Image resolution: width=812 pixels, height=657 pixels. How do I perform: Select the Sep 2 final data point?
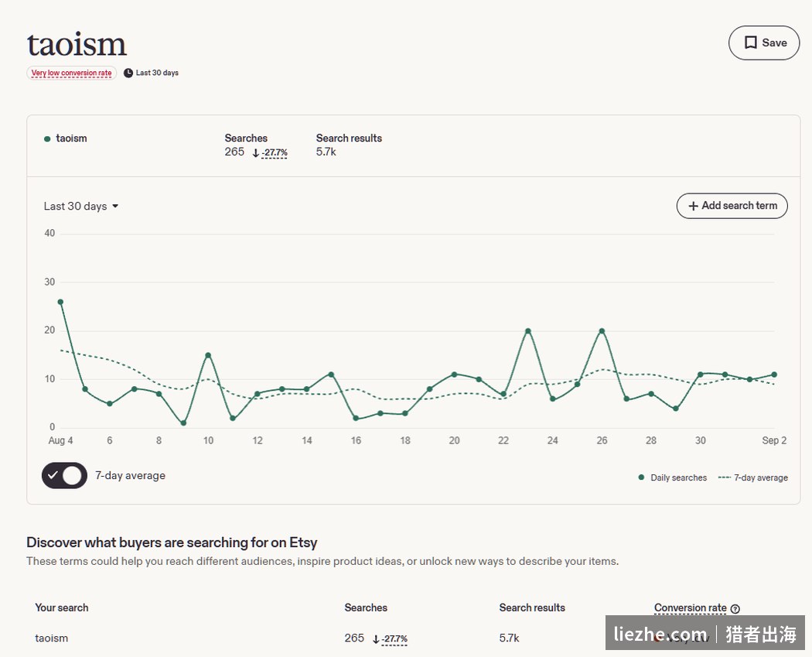point(774,375)
